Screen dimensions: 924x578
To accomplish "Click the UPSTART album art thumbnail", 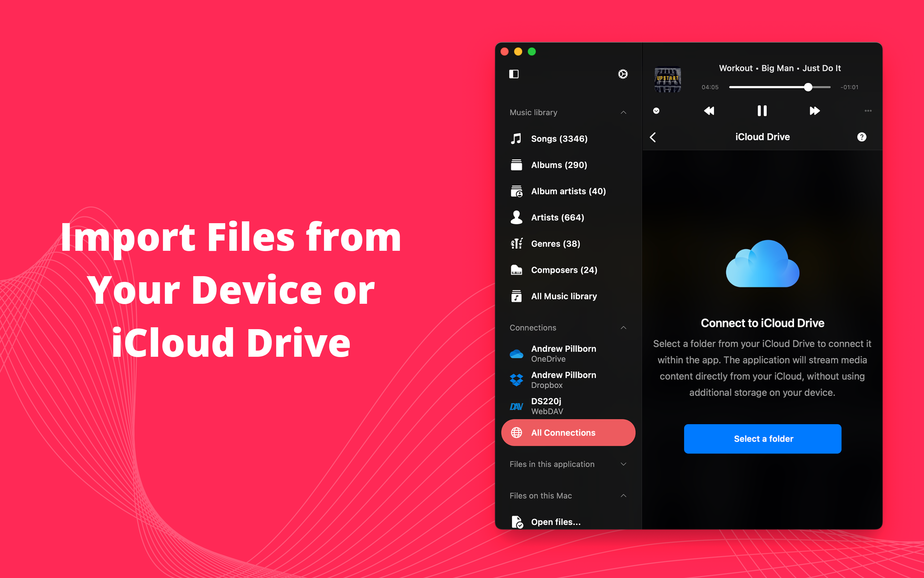I will pyautogui.click(x=667, y=80).
